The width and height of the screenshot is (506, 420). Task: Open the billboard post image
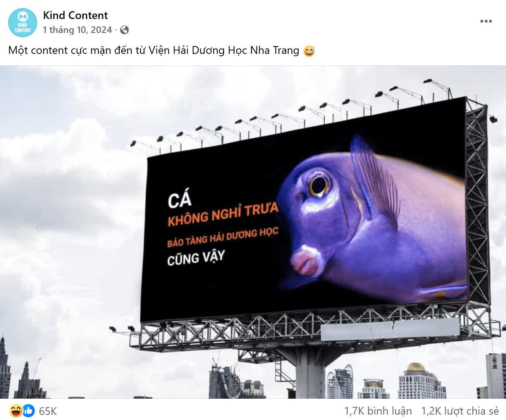coord(253,232)
